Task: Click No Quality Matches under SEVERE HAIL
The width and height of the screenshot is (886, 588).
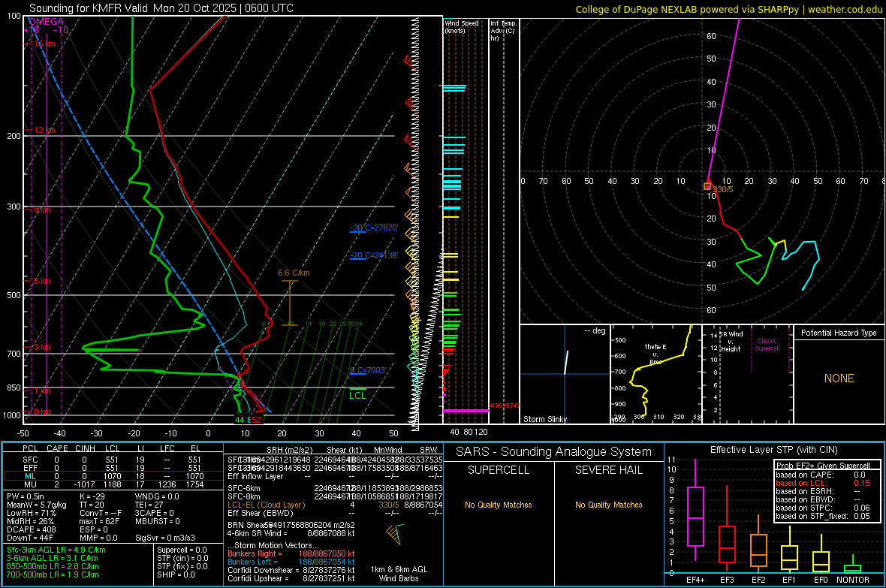Action: click(608, 505)
